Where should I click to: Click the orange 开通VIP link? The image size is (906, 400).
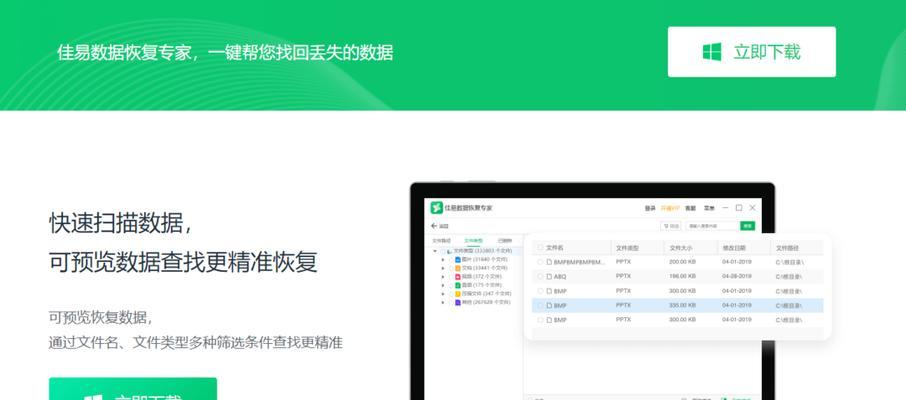tap(670, 208)
